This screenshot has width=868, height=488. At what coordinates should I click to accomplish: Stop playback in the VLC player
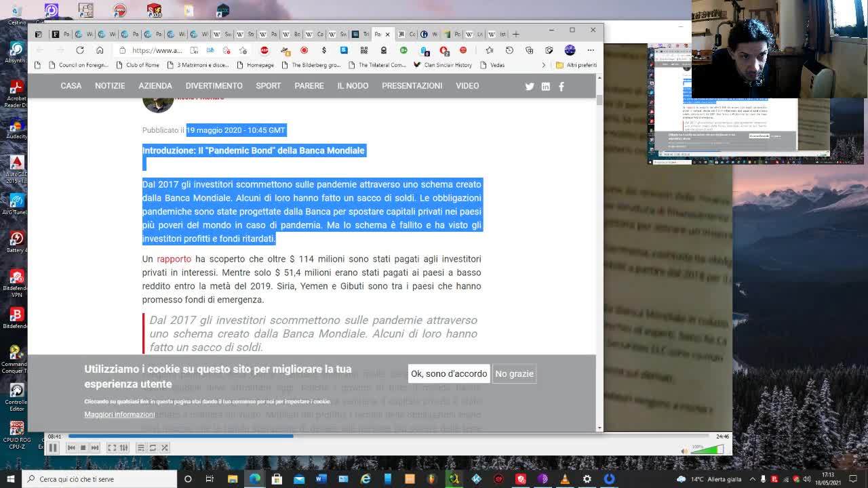pyautogui.click(x=83, y=447)
